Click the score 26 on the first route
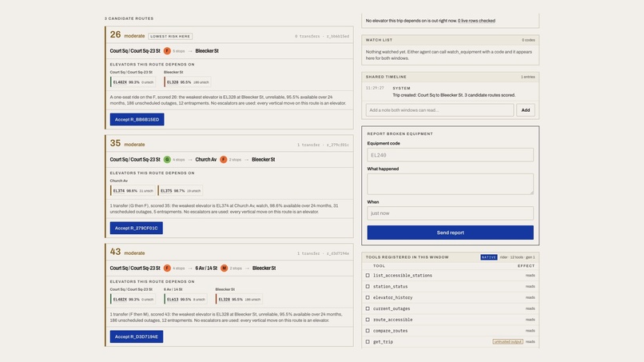The width and height of the screenshot is (644, 362). tap(115, 34)
